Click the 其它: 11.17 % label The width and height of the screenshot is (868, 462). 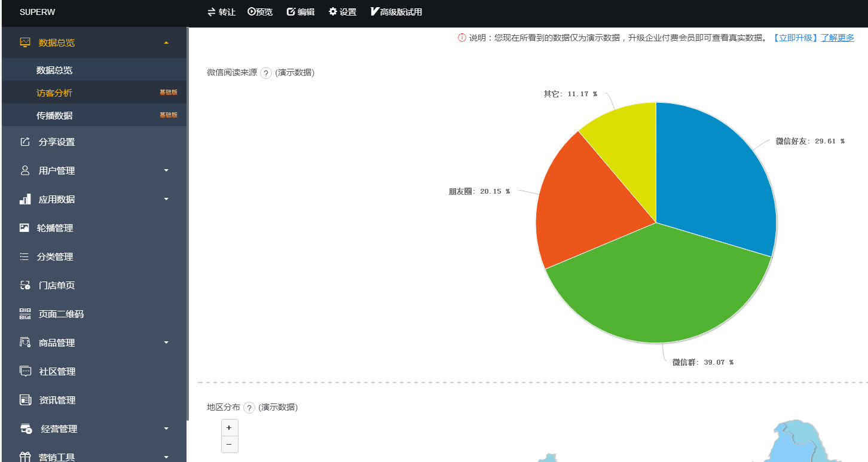coord(570,94)
